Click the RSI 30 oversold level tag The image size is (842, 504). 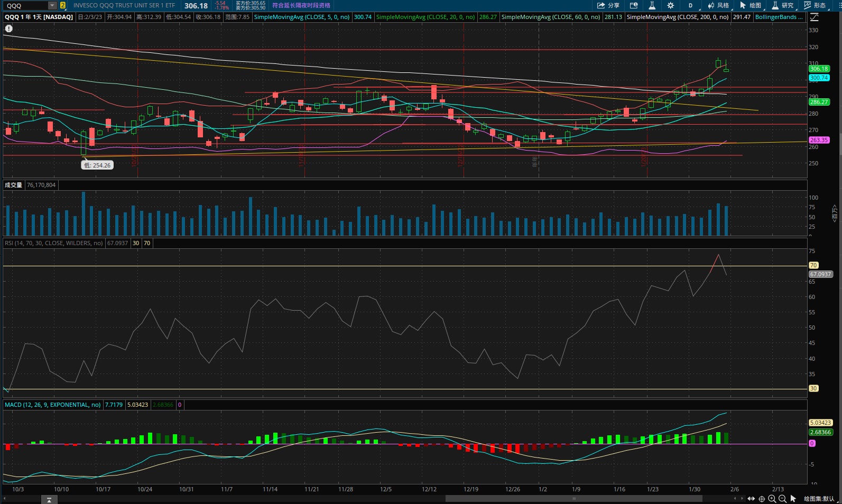click(813, 388)
